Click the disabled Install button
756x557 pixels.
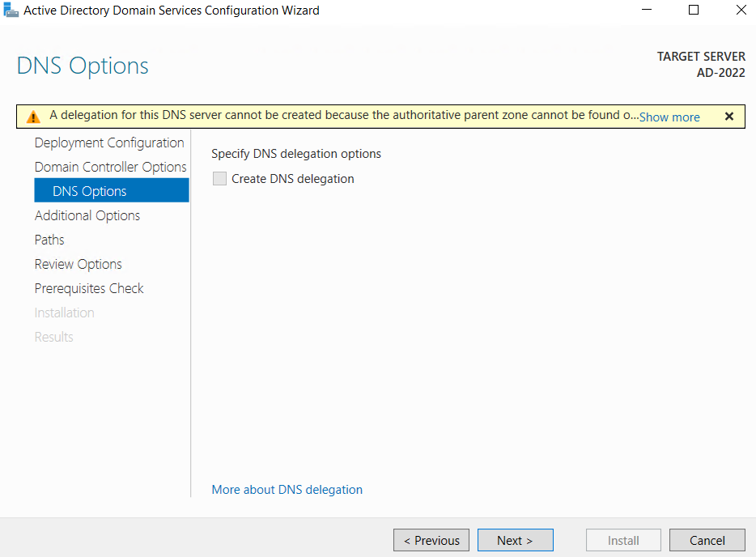[x=623, y=540]
